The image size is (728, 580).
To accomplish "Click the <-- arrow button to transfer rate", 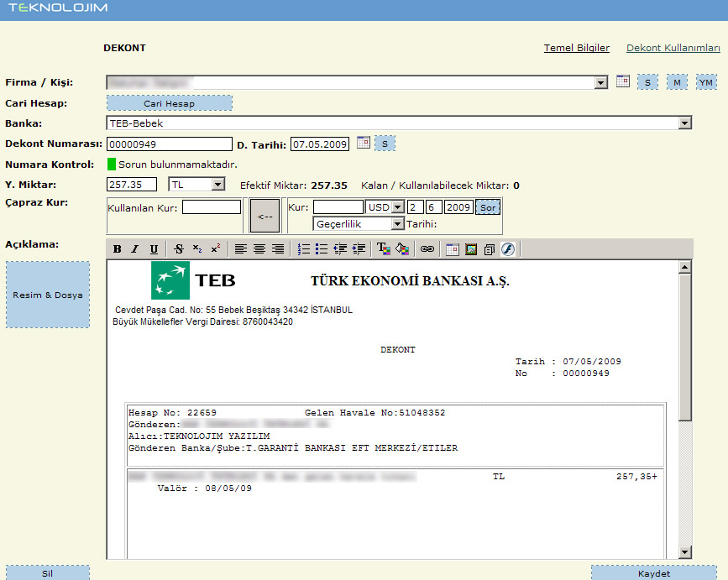I will [x=264, y=216].
